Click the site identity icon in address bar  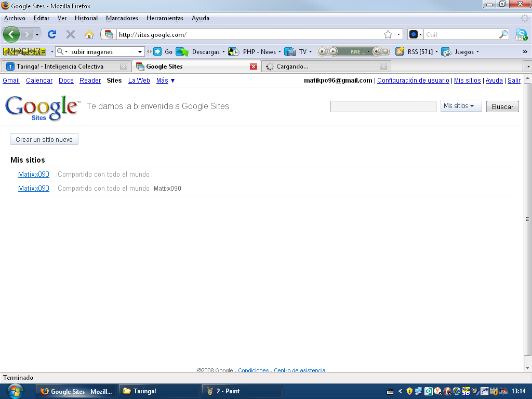(x=109, y=34)
